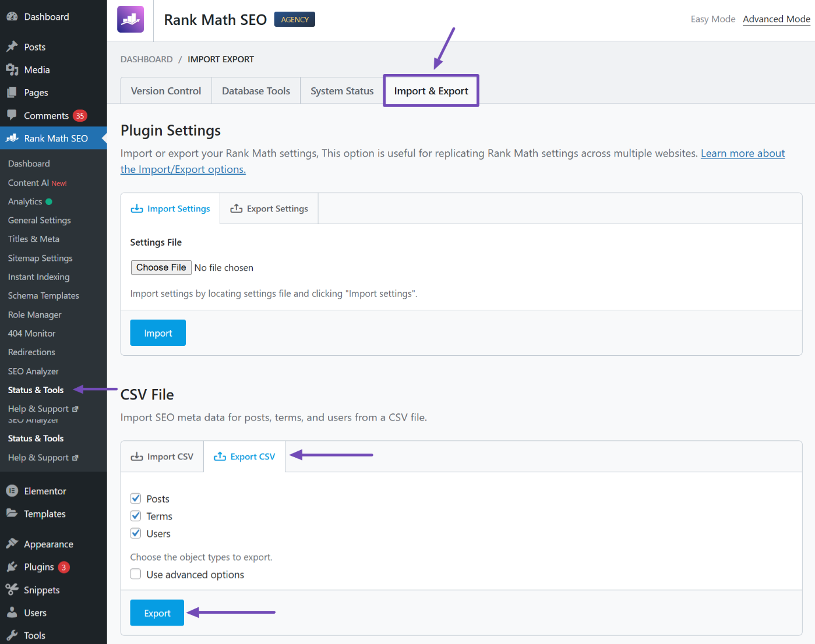Screen dimensions: 815x644
Task: Click the Templates folder icon
Action: pos(12,514)
